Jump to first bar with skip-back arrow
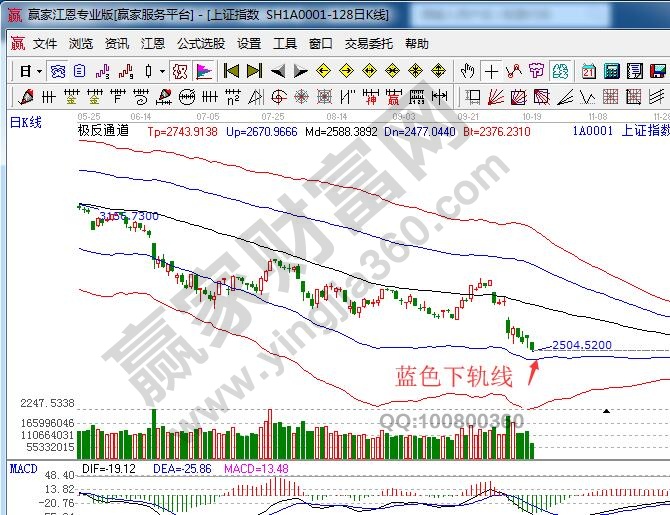The height and width of the screenshot is (515, 670). coord(231,71)
